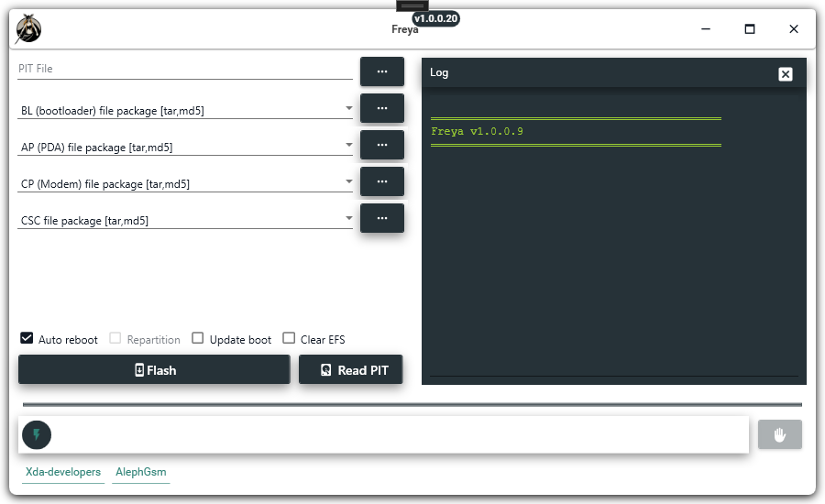
Task: Browse for AP (PDA) file package
Action: pos(382,145)
